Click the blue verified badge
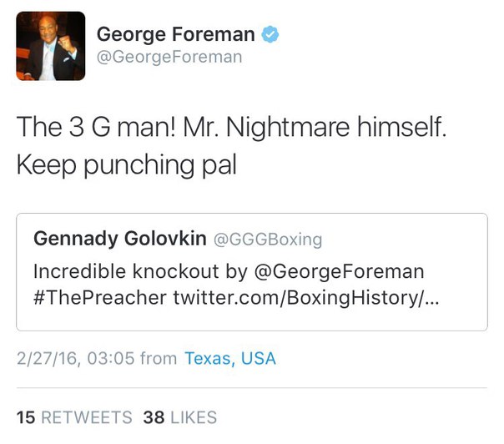 pyautogui.click(x=270, y=34)
